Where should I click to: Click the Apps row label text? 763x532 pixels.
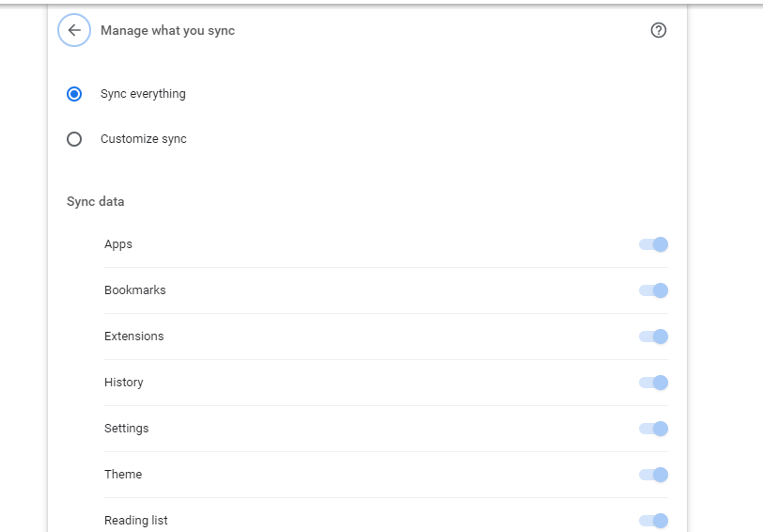coord(118,244)
